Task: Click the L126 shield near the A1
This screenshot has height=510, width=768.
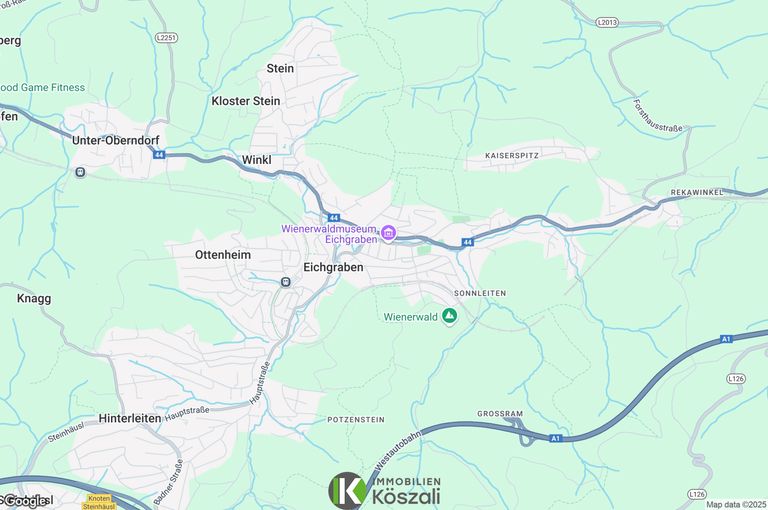Action: pos(736,378)
